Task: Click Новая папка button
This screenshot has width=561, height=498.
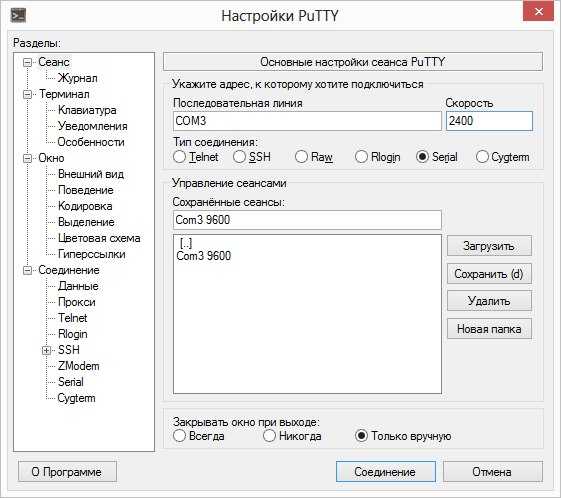Action: coord(489,329)
